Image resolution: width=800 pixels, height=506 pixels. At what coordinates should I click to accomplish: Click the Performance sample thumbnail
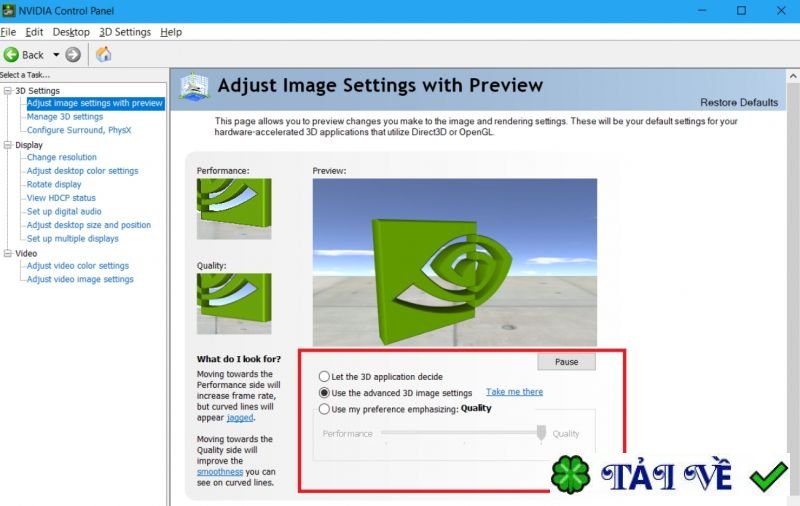[x=234, y=209]
